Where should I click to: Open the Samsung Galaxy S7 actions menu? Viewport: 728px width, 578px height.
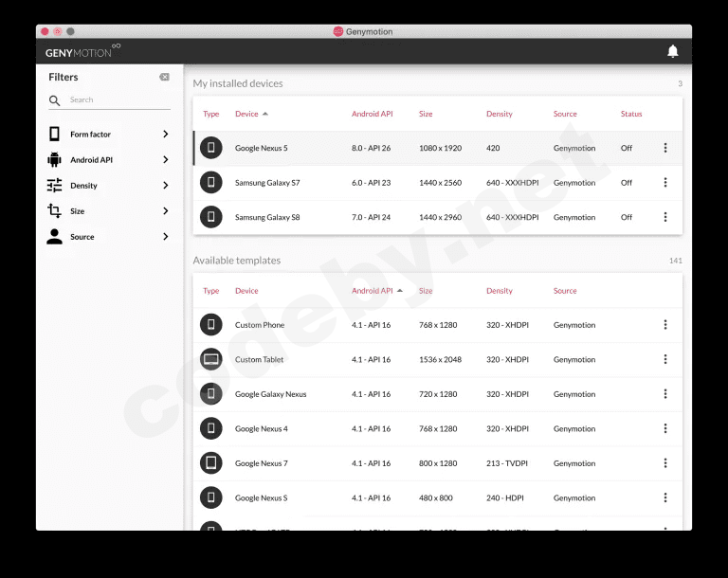tap(665, 183)
